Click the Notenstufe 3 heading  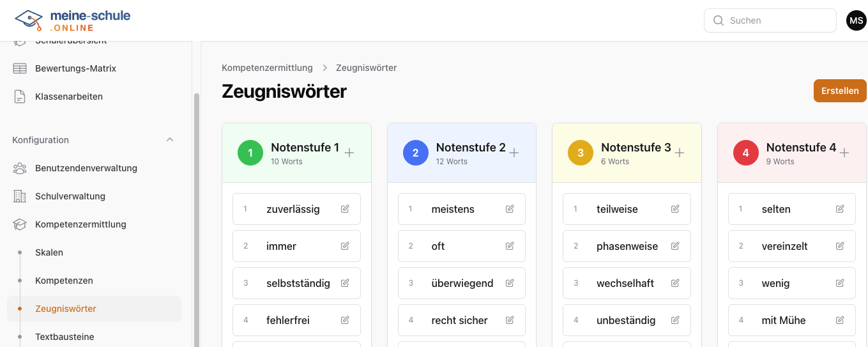coord(636,148)
